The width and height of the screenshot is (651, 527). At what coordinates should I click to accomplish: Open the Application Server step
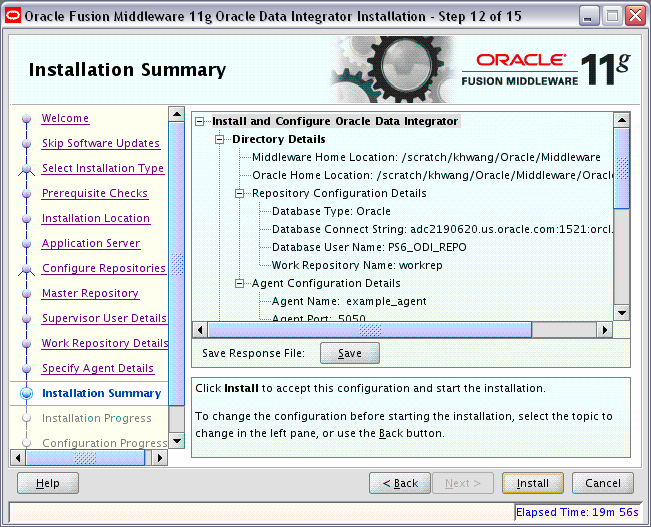pos(91,243)
